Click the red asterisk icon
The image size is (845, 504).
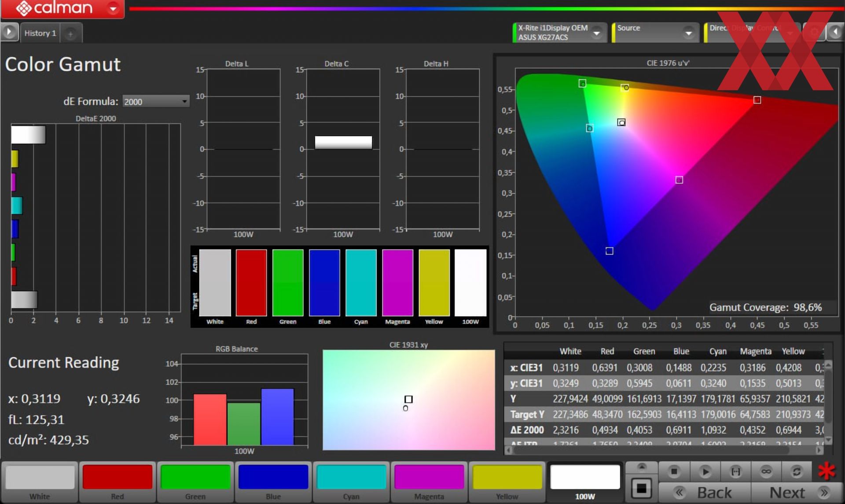pyautogui.click(x=827, y=471)
